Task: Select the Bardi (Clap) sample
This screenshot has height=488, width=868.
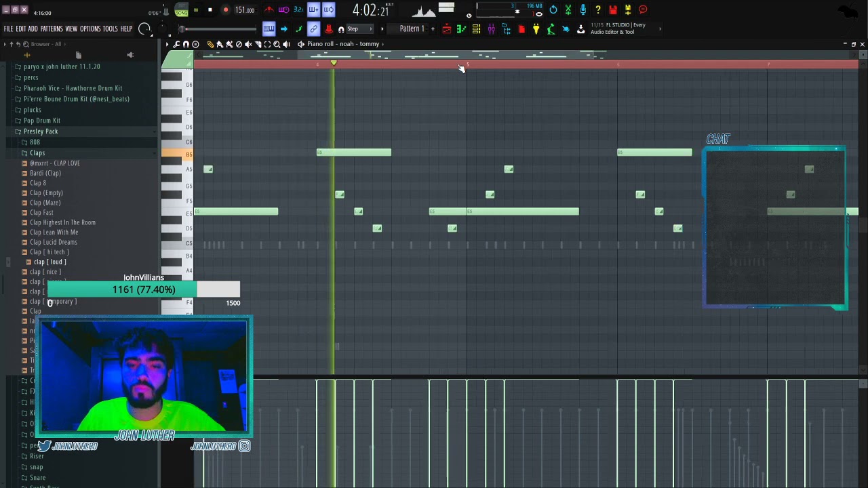Action: click(45, 173)
